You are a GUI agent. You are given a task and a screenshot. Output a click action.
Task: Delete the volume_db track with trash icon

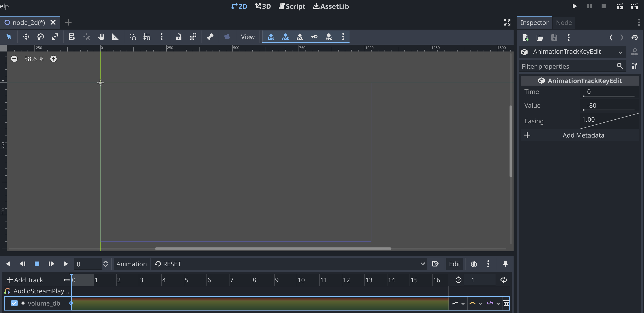pyautogui.click(x=506, y=303)
